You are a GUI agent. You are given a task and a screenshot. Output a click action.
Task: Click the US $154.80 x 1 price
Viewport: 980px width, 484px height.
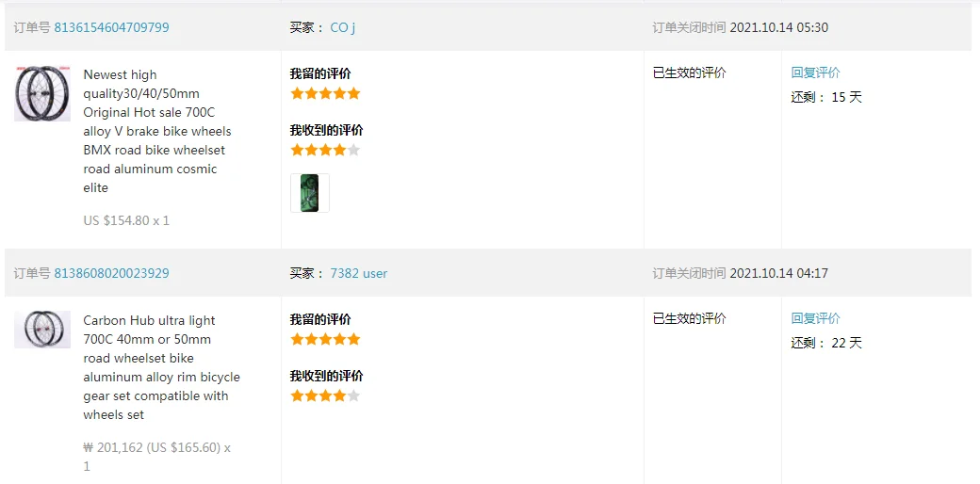click(126, 220)
